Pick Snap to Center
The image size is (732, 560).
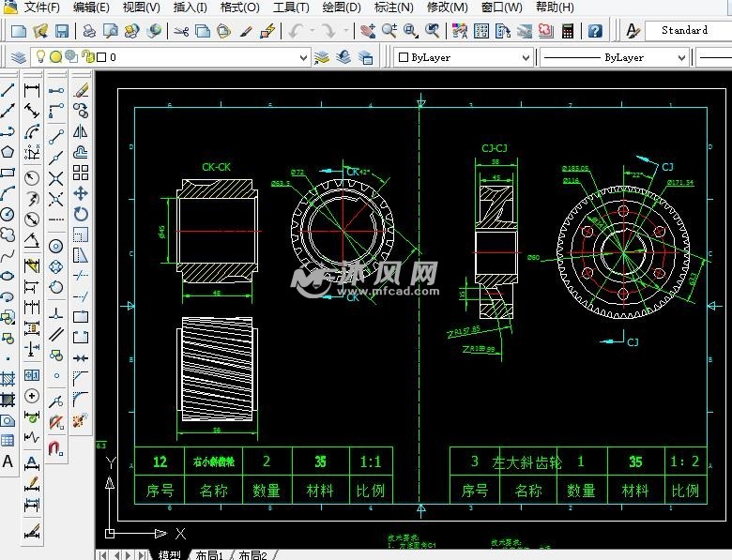point(56,246)
